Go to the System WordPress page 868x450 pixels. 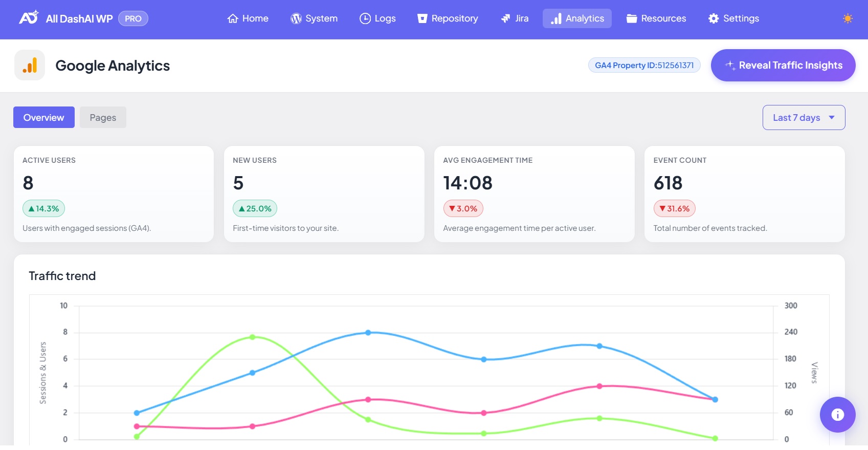click(x=314, y=18)
